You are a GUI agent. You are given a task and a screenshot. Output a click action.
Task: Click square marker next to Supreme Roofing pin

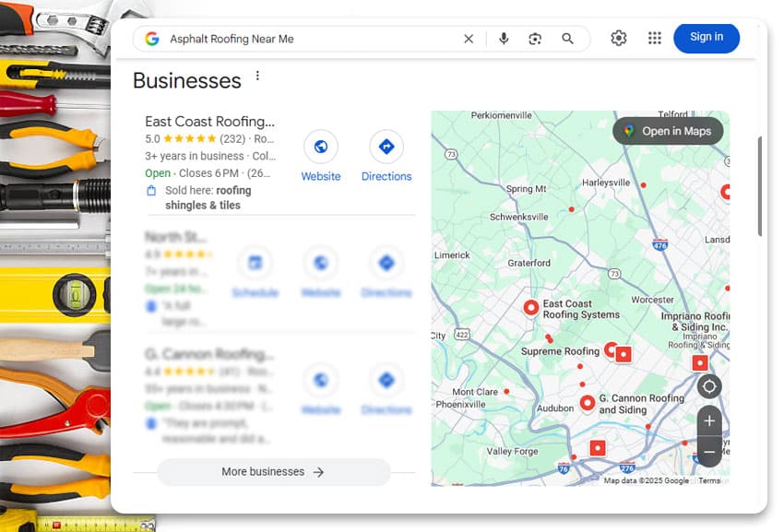pos(624,354)
